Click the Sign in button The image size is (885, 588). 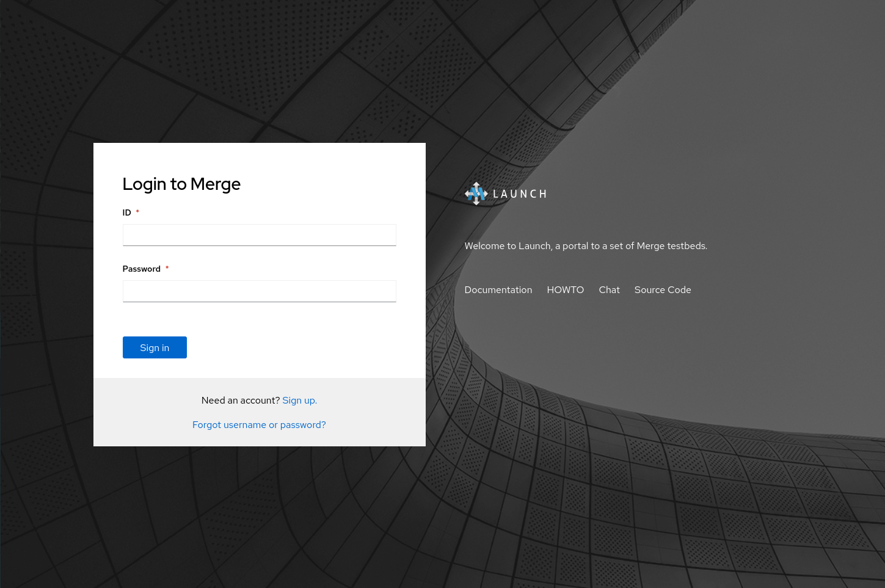tap(155, 347)
